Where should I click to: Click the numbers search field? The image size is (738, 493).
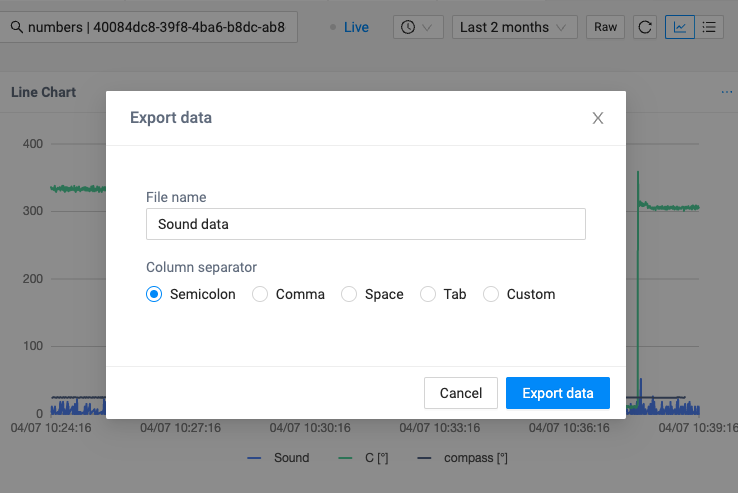point(148,27)
